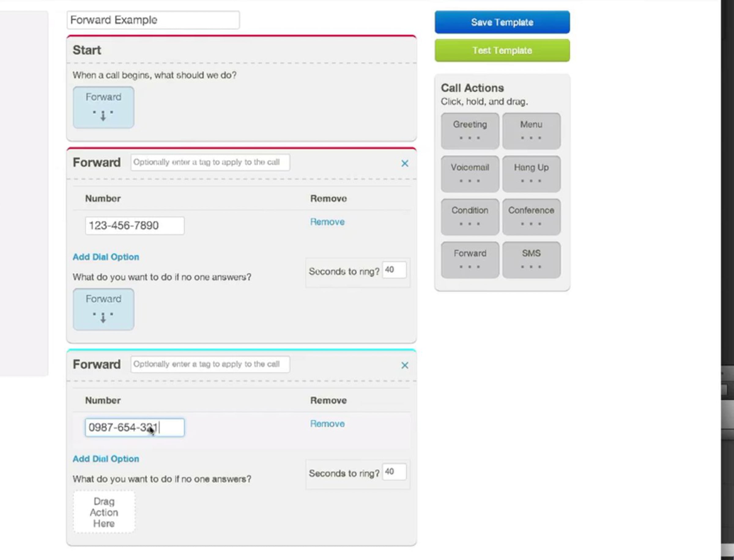Click the Save Template button
Screen dimensions: 734x560
click(x=502, y=22)
